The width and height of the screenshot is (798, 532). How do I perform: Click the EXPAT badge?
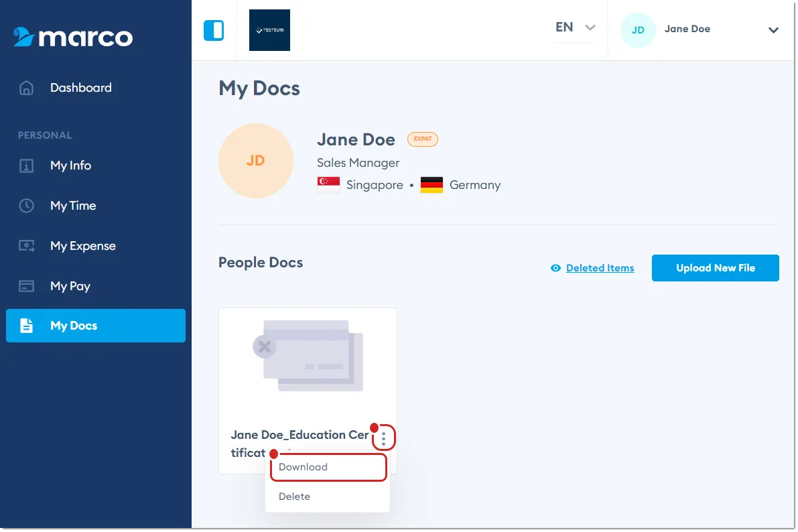[x=422, y=139]
